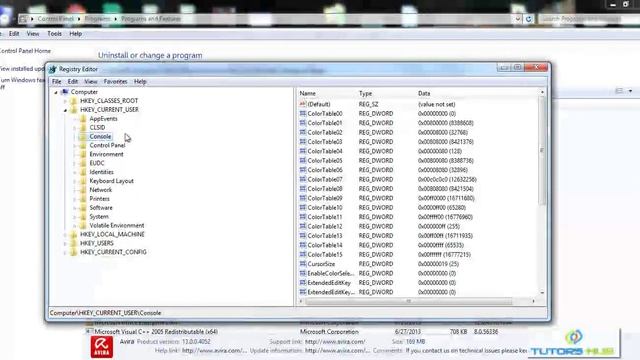
Task: Open the Help menu in Registry Editor
Action: pos(140,82)
